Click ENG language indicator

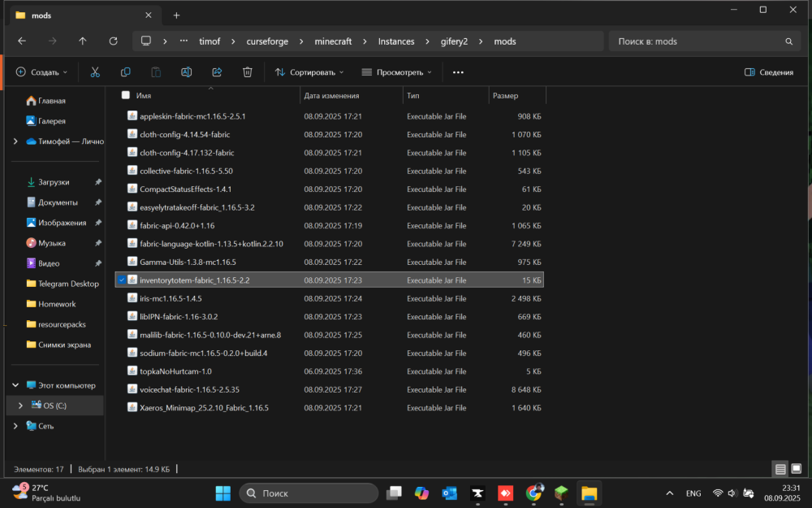coord(693,493)
